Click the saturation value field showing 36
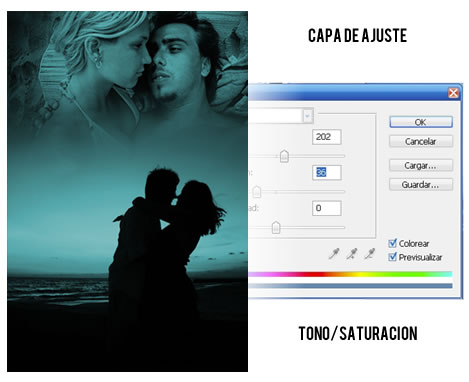This screenshot has height=382, width=469. [327, 172]
